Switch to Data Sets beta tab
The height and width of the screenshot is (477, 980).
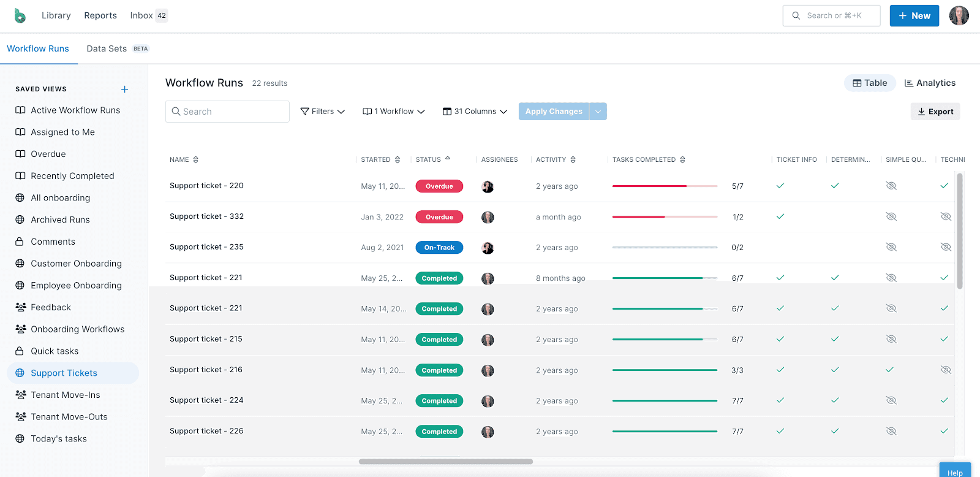[118, 48]
